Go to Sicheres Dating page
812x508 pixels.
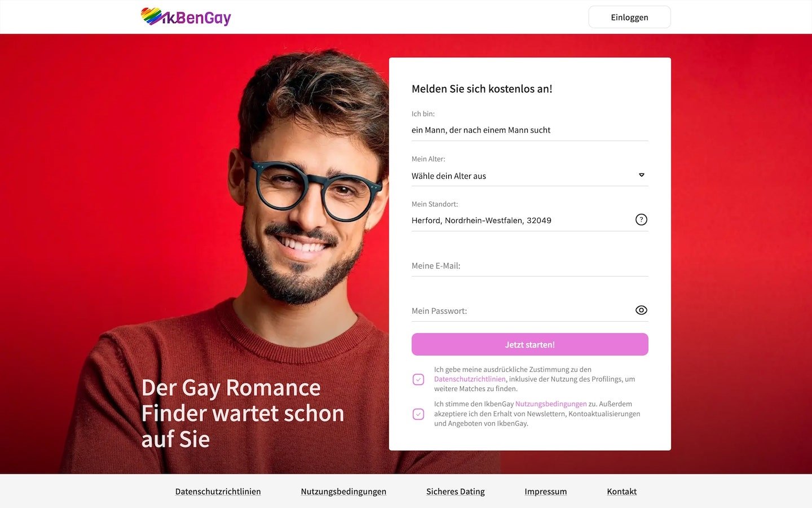tap(456, 492)
